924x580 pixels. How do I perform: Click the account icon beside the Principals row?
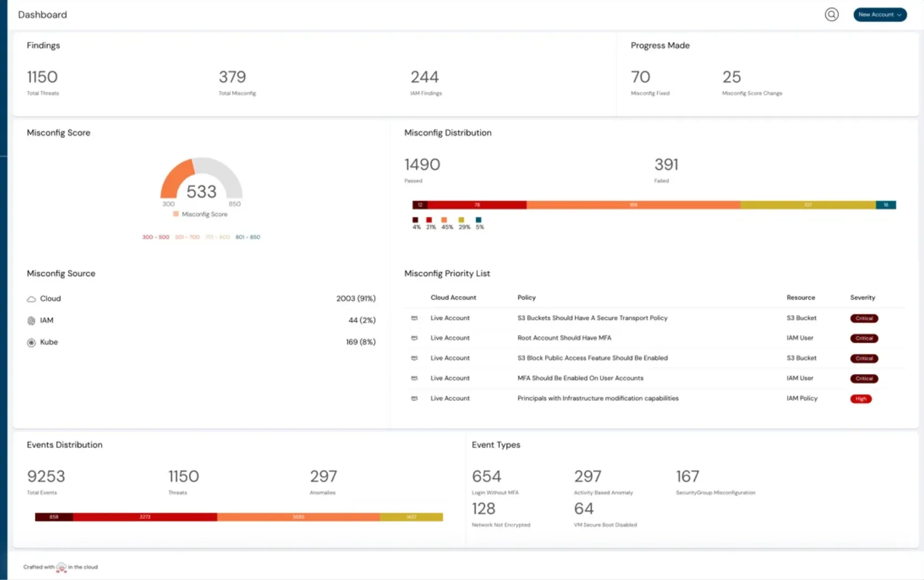[x=415, y=398]
